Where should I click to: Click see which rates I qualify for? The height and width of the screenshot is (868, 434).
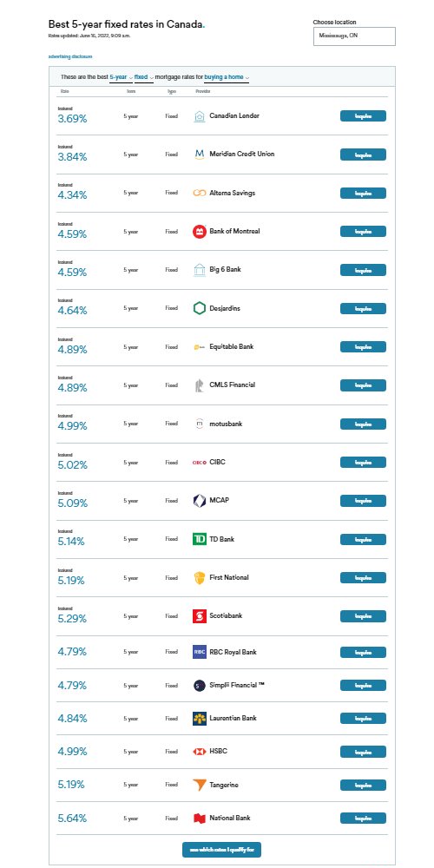(221, 849)
